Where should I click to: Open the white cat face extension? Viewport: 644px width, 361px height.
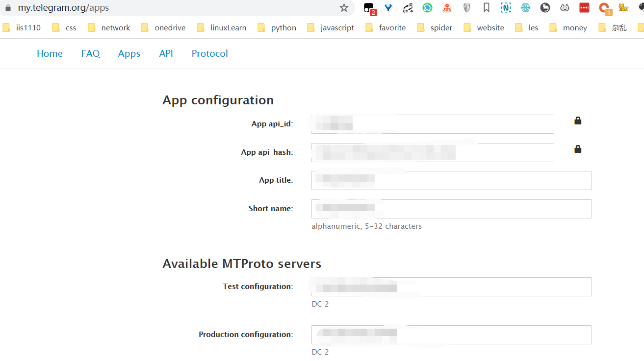pos(565,7)
